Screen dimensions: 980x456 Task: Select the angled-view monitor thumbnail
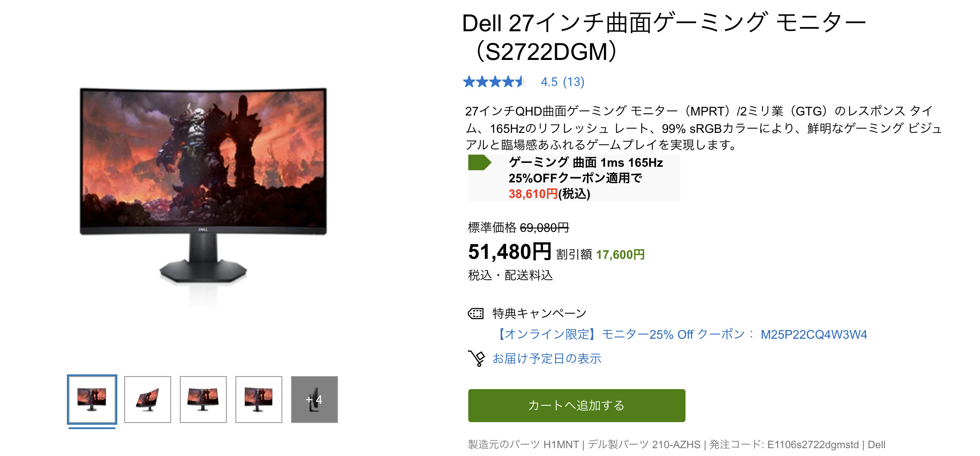coord(147,400)
